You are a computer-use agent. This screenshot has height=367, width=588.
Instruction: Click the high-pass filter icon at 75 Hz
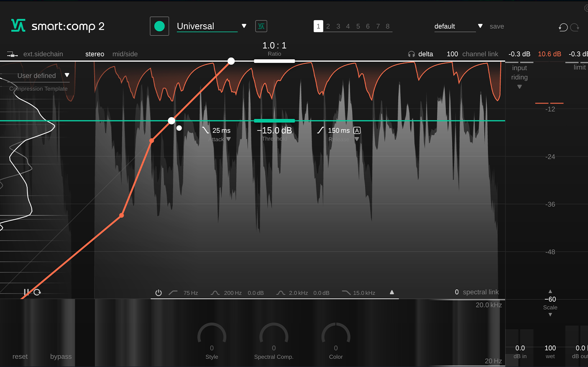coord(173,293)
